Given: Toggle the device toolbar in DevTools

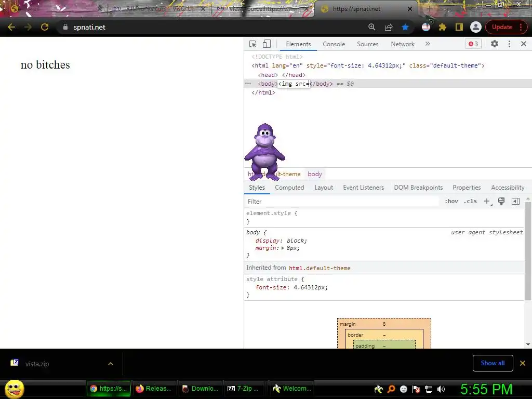Looking at the screenshot, I should pos(267,44).
